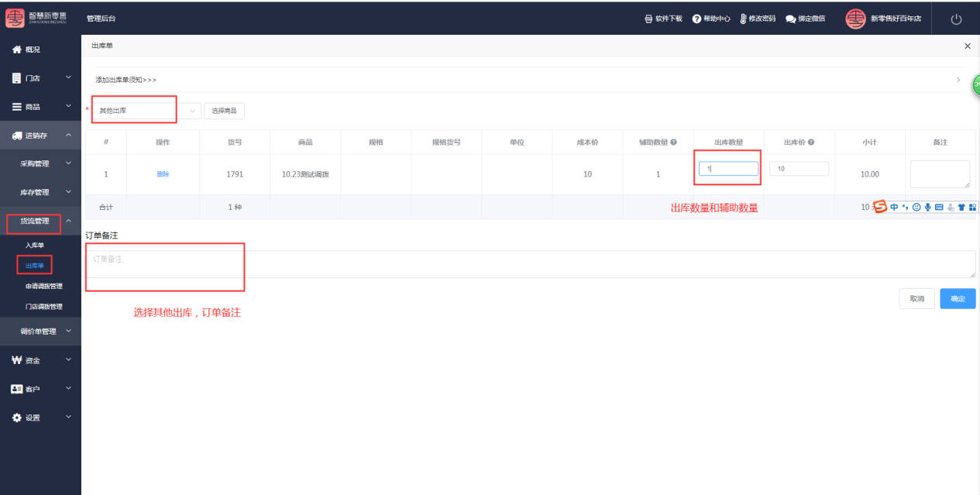Click the 添加出库单须知>>> link text

point(126,80)
